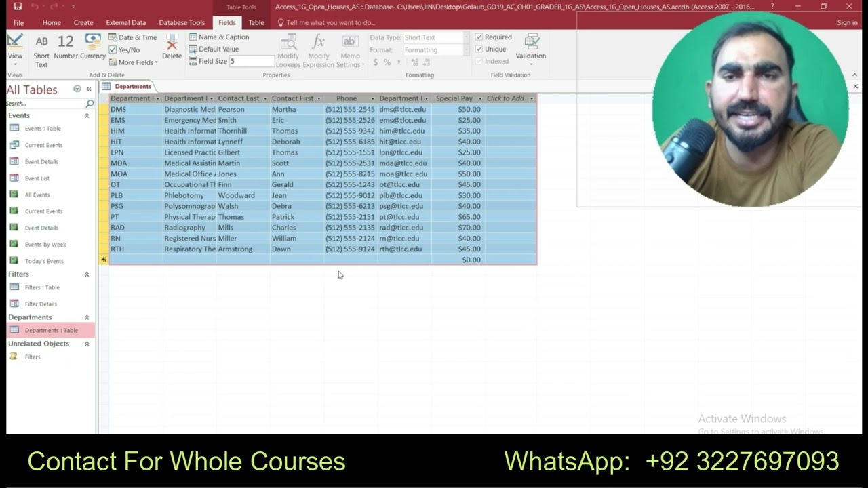Open Contact First column dropdown arrow

[x=319, y=99]
